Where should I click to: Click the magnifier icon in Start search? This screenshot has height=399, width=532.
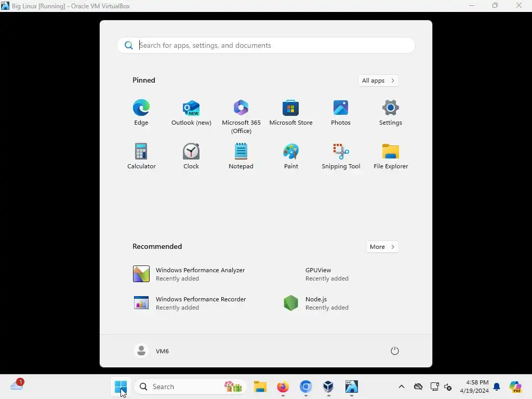(x=129, y=45)
